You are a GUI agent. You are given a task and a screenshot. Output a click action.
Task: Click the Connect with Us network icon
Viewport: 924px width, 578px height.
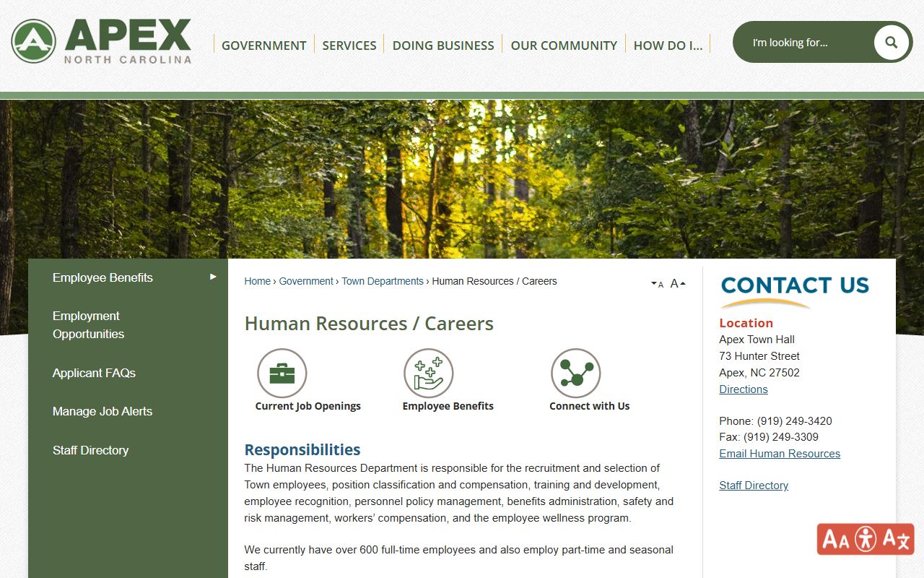click(575, 374)
